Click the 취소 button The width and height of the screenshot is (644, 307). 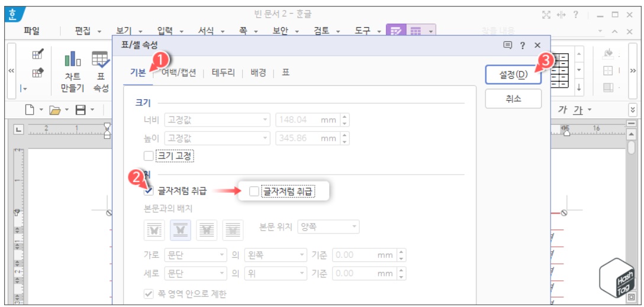[513, 99]
